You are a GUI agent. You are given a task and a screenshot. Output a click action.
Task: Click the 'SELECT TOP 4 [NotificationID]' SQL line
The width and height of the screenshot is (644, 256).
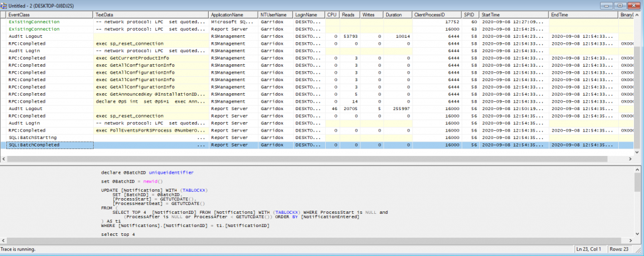point(250,213)
